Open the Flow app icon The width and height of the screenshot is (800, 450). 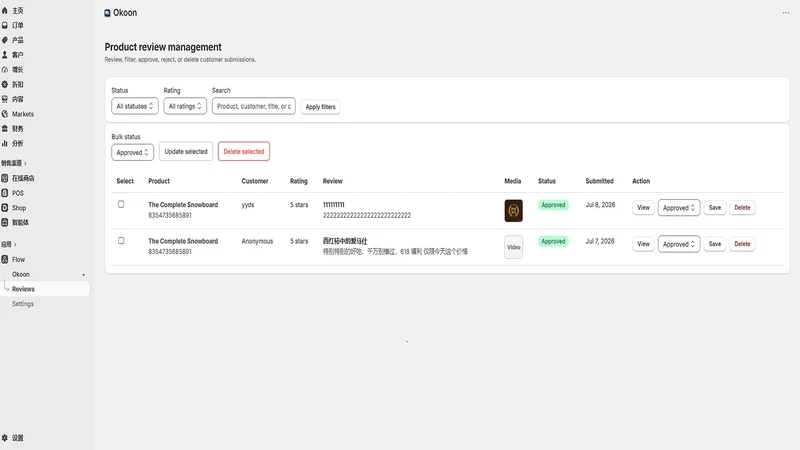pyautogui.click(x=5, y=259)
